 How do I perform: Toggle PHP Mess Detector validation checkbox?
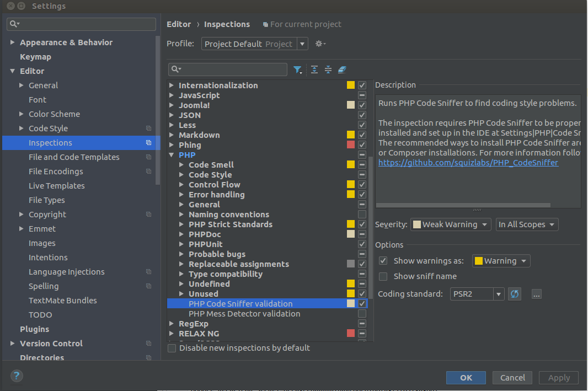tap(362, 314)
